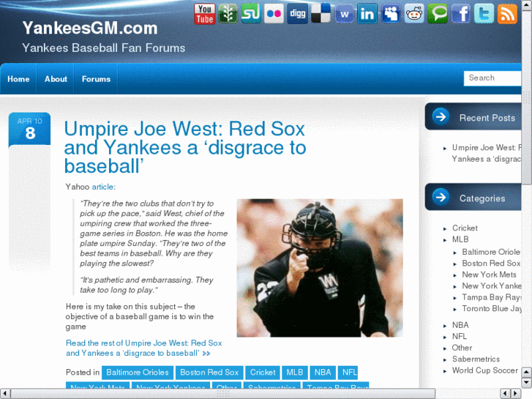The height and width of the screenshot is (399, 532).
Task: Open Tampa Bay Rays subcategory in sidebar
Action: pos(492,297)
